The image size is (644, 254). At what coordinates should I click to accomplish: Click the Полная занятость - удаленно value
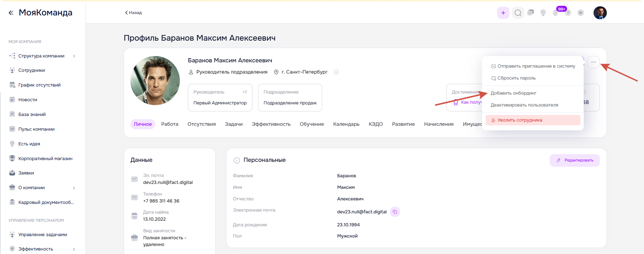point(165,241)
